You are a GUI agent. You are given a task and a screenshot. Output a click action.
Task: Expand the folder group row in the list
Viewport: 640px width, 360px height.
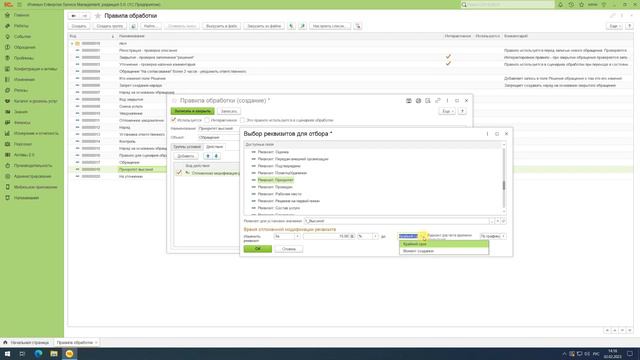[72, 43]
